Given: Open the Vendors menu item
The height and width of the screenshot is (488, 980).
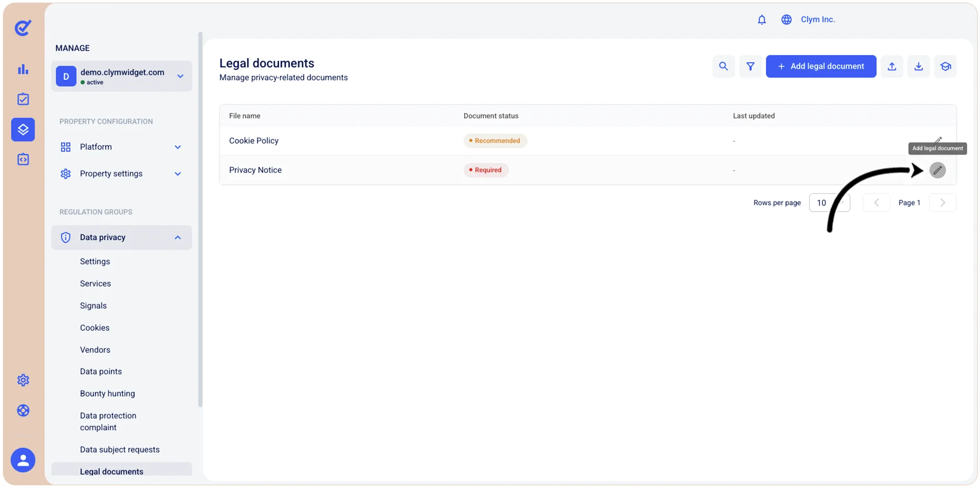Looking at the screenshot, I should click(x=95, y=350).
